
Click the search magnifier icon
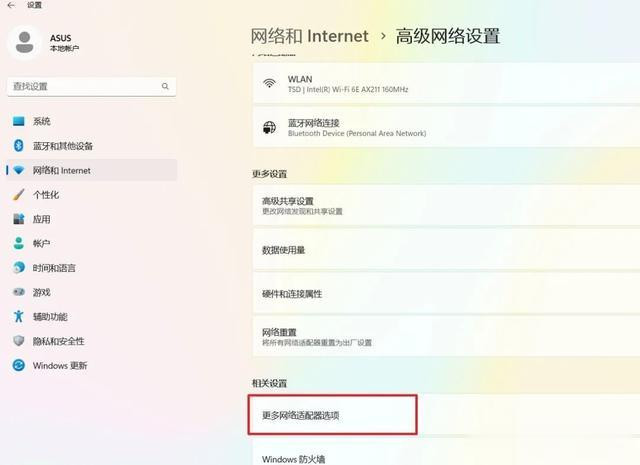[x=165, y=86]
